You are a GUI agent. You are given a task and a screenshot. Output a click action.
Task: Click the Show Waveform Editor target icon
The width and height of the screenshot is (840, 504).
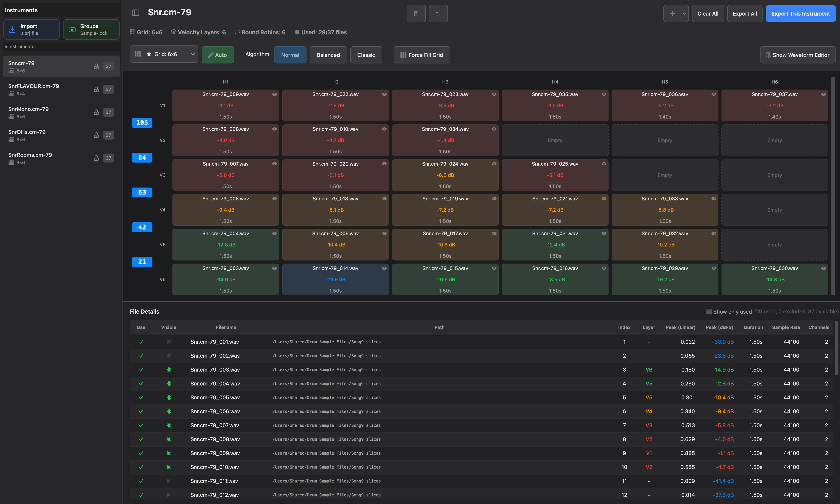point(768,55)
